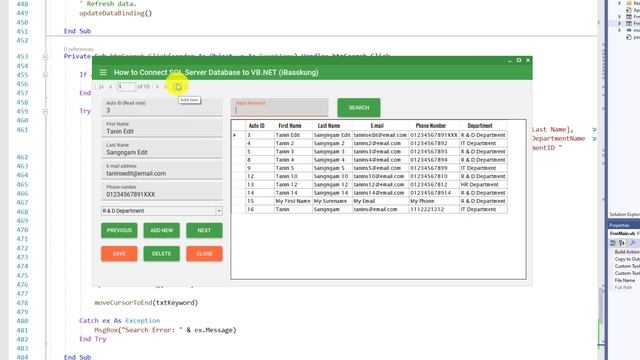640x360 pixels.
Task: Select the Sangngam Edit cell in grid
Action: point(332,135)
